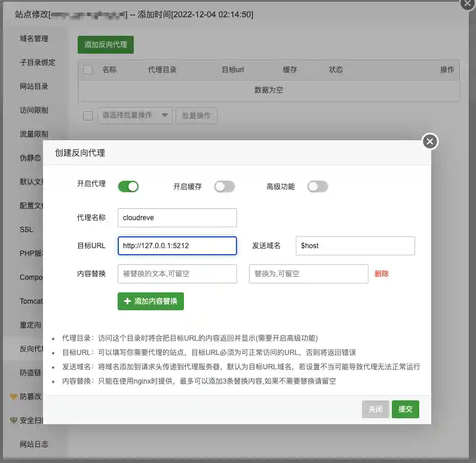The height and width of the screenshot is (463, 476).
Task: Click the 发送域名 field with $host
Action: tap(355, 246)
